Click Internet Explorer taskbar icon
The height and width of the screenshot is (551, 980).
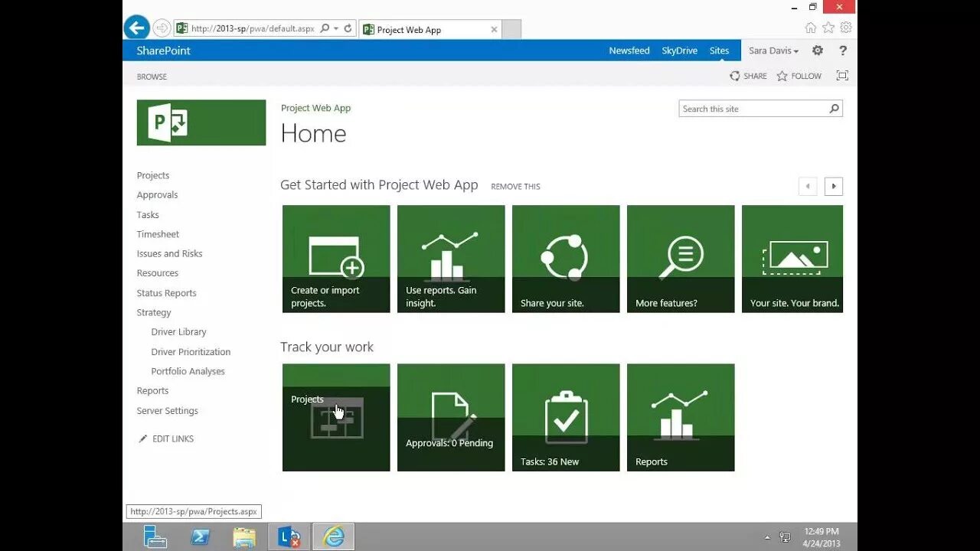click(x=334, y=537)
